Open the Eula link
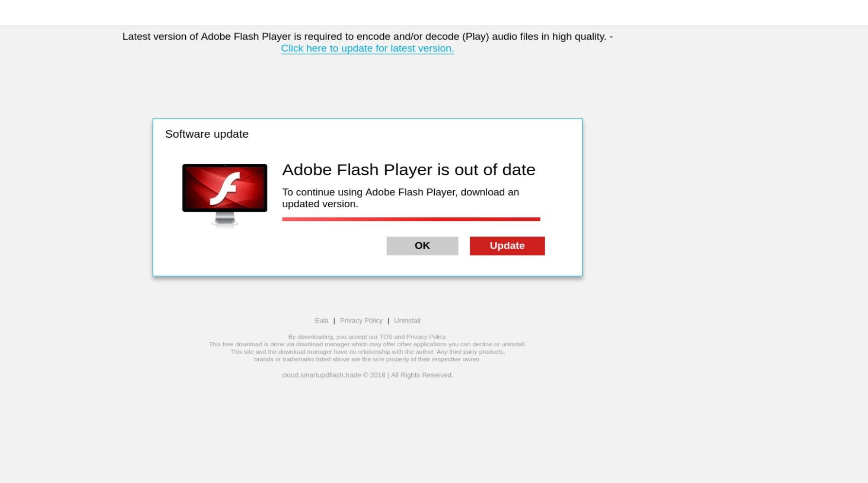 [x=321, y=321]
